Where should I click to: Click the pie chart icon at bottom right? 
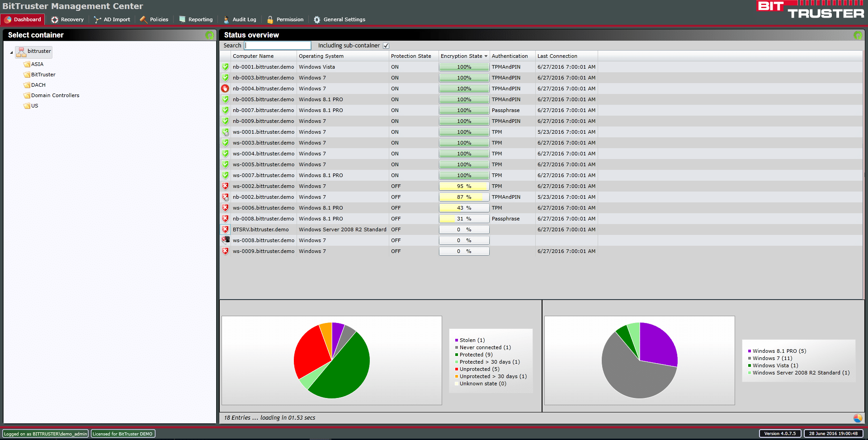pyautogui.click(x=858, y=418)
